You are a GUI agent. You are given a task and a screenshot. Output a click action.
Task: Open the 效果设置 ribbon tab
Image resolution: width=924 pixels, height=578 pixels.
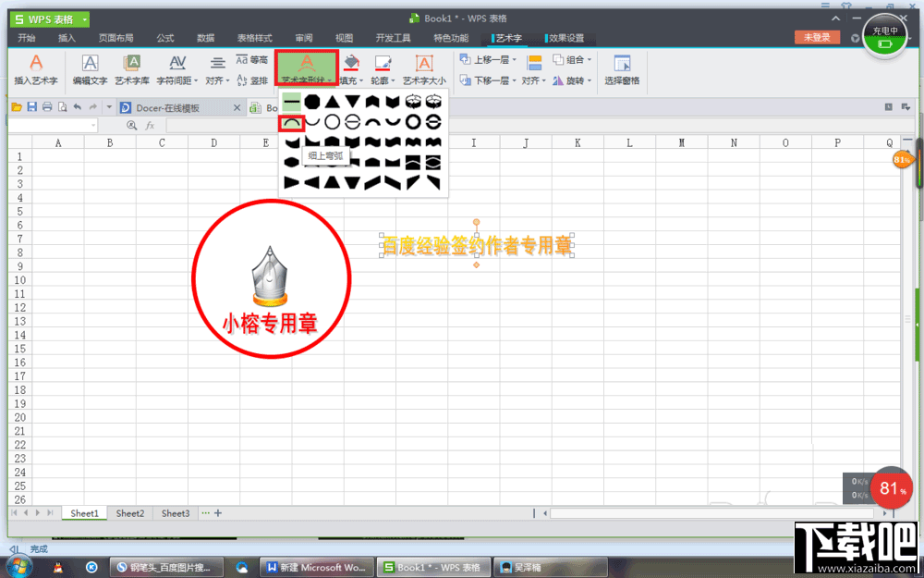(565, 38)
